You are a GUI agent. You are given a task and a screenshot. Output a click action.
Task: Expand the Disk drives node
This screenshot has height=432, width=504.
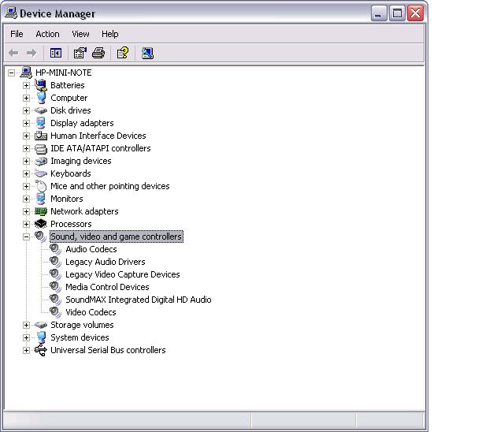(x=26, y=110)
